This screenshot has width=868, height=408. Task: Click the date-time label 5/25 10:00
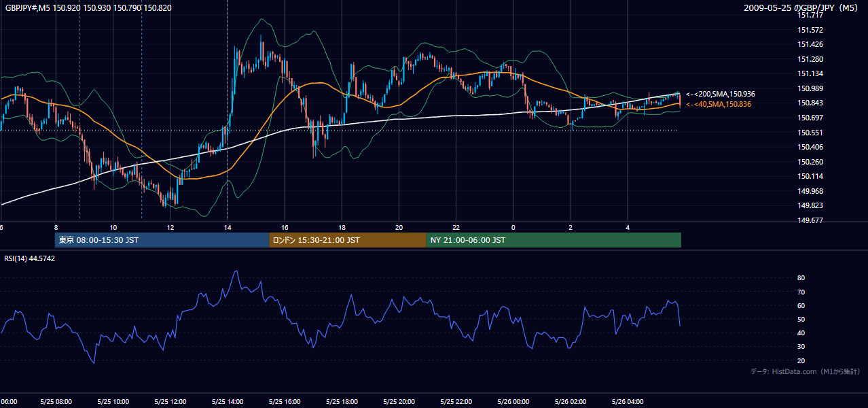coord(113,402)
